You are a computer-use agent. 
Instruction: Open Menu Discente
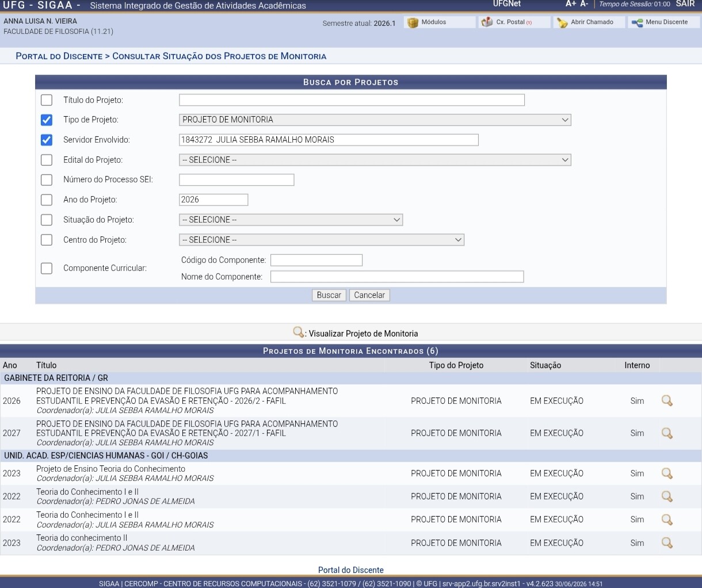[x=664, y=22]
